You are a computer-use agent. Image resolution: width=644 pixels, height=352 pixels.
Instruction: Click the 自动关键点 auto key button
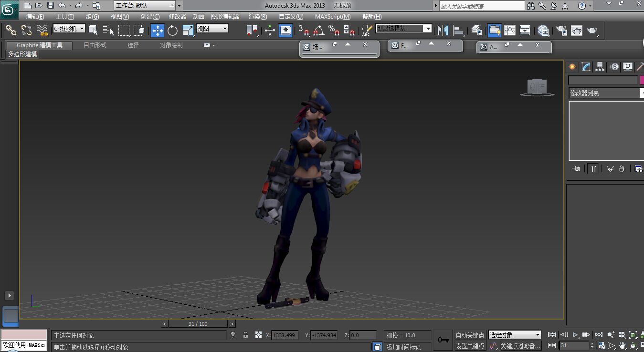[470, 335]
